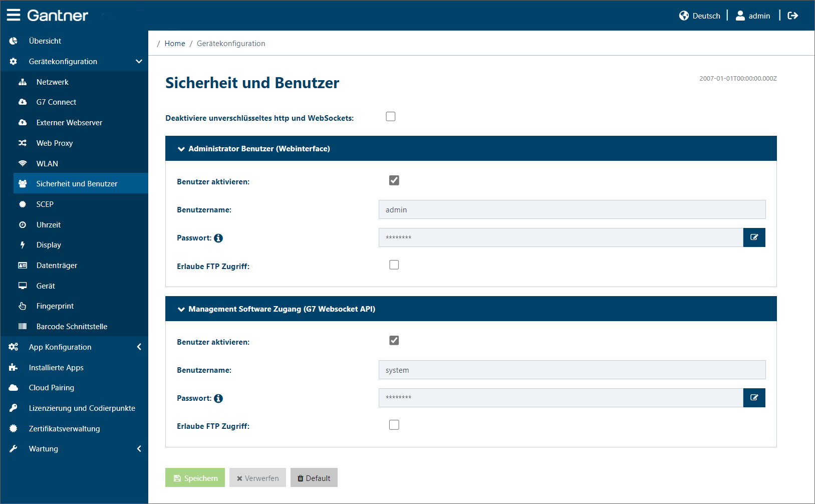Click the Speichern button
This screenshot has width=815, height=504.
(x=195, y=477)
